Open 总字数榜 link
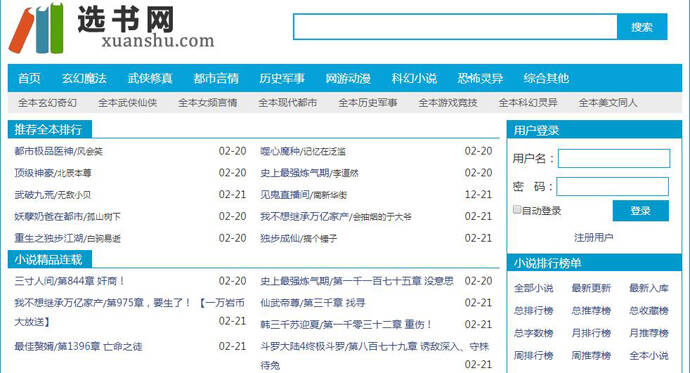Screen dimensions: 690x373 point(533,333)
